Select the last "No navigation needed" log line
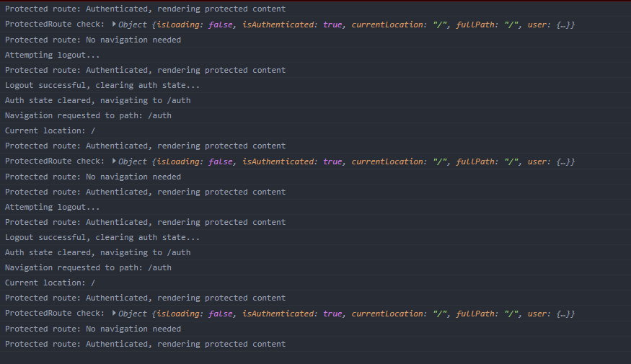631x364 pixels. click(x=93, y=329)
